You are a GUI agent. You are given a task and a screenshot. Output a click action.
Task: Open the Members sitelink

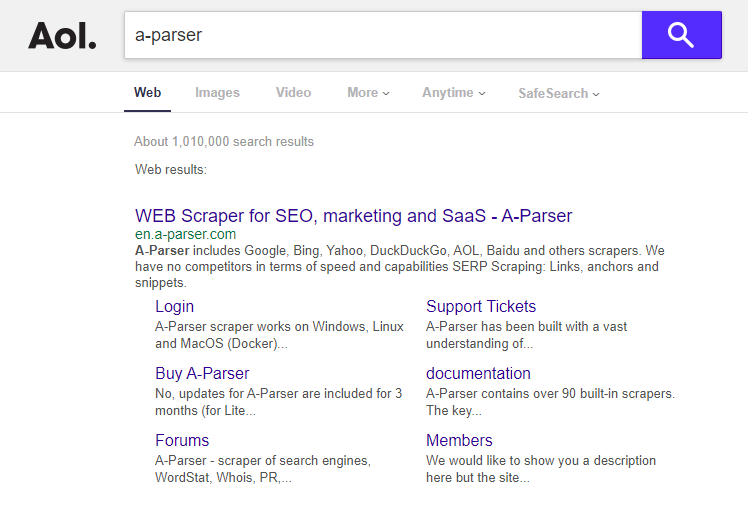459,440
